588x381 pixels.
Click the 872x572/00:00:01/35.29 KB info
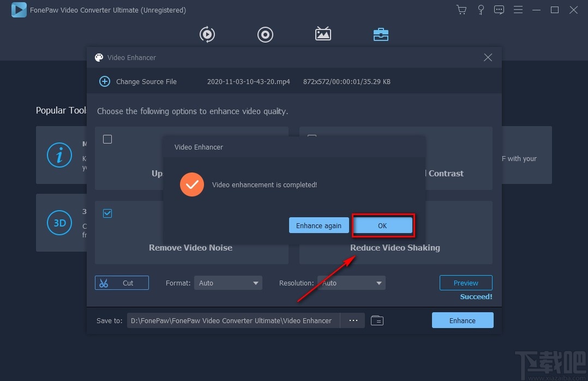coord(347,81)
